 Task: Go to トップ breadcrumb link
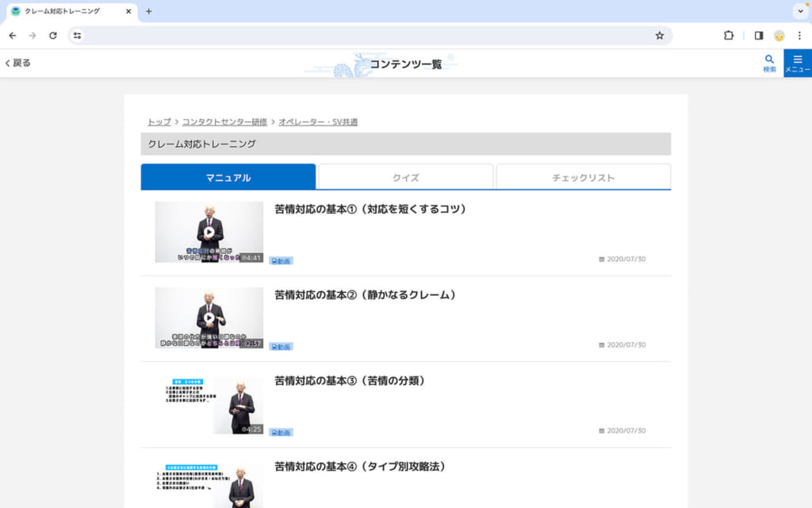(x=159, y=121)
